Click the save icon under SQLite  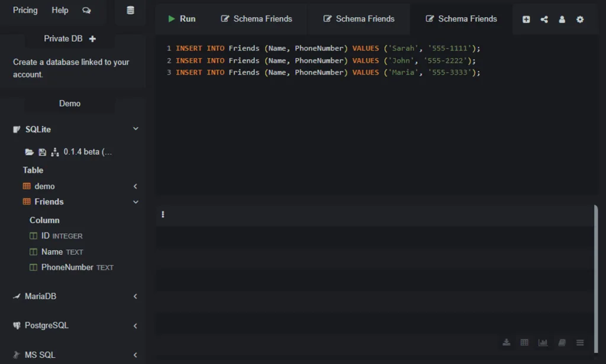coord(42,152)
